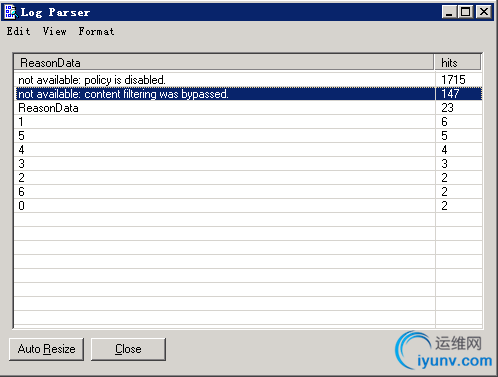Click the hits value 147

pos(450,94)
